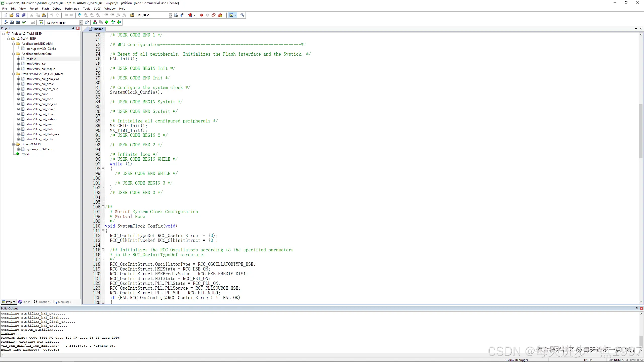Viewport: 644px width, 362px height.
Task: Toggle auto-hide pin on Project panel
Action: tap(73, 28)
